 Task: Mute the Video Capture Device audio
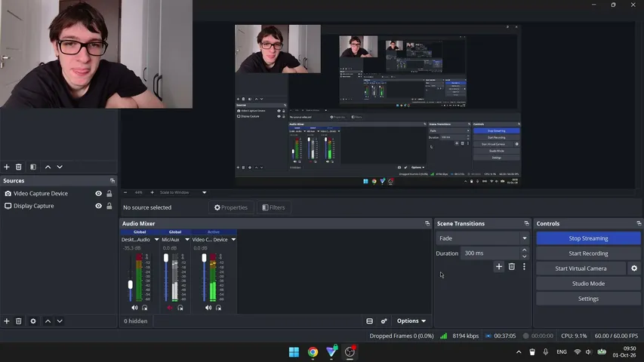click(x=208, y=308)
